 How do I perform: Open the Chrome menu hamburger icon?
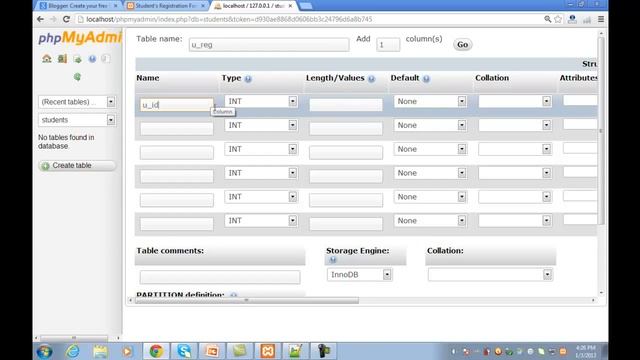(x=601, y=19)
